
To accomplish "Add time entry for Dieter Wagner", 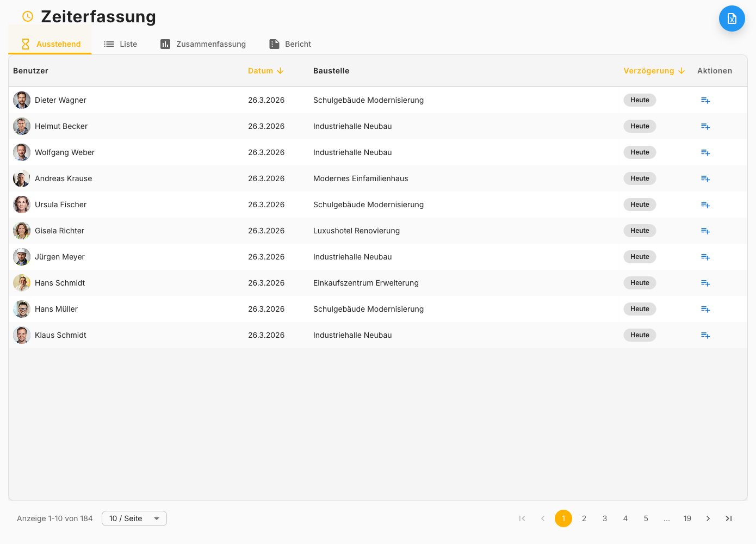I will coord(705,100).
